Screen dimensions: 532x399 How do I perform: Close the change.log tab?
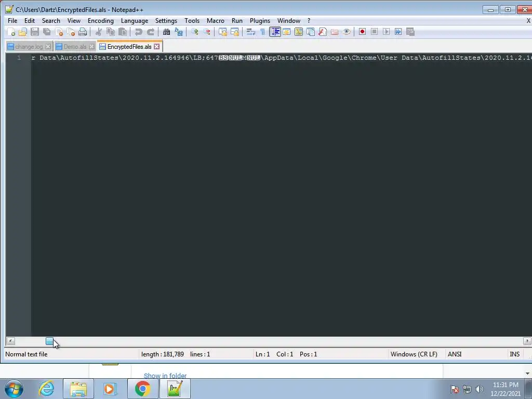pyautogui.click(x=48, y=47)
